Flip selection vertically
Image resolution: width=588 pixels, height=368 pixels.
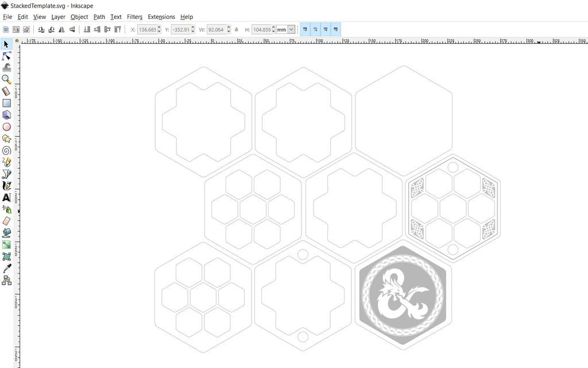click(x=72, y=29)
